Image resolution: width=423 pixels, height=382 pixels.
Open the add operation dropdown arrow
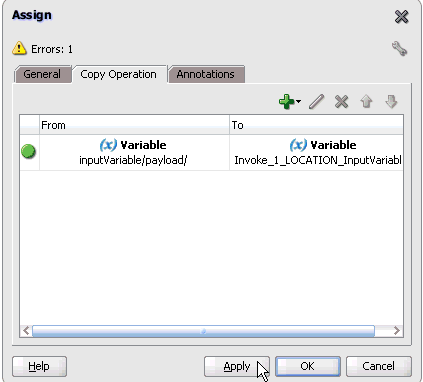click(x=298, y=101)
